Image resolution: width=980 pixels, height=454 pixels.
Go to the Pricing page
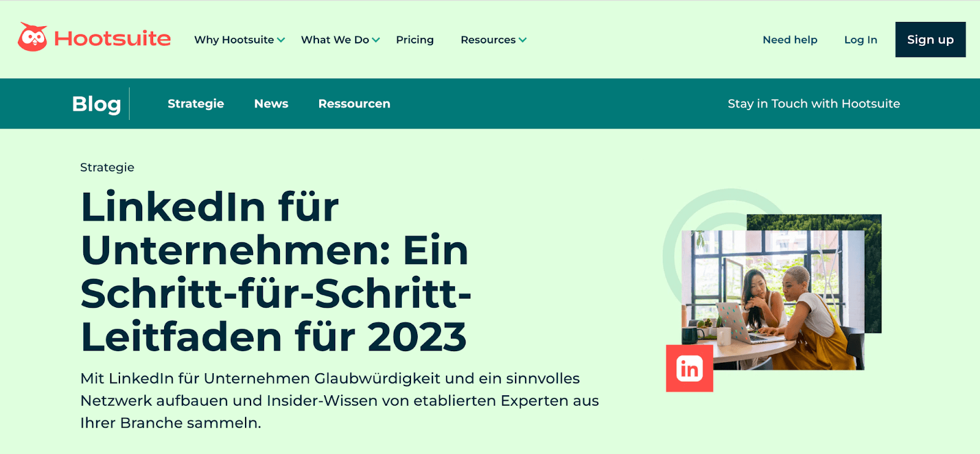(415, 40)
